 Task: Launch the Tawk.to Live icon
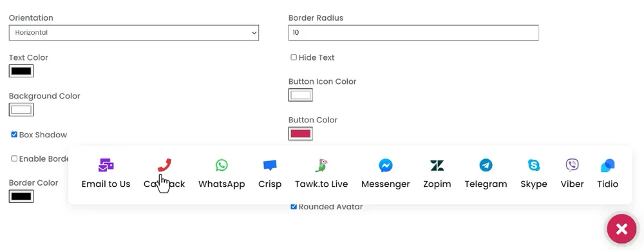click(321, 166)
